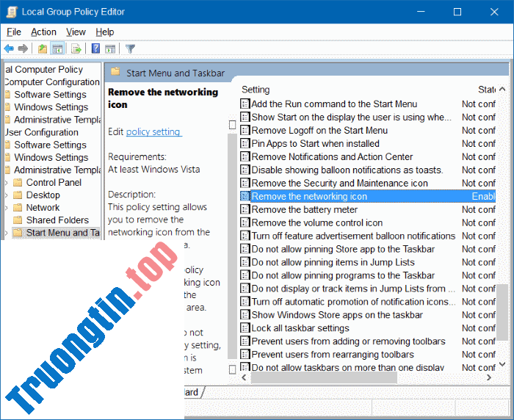
Task: Open the File menu
Action: (14, 32)
